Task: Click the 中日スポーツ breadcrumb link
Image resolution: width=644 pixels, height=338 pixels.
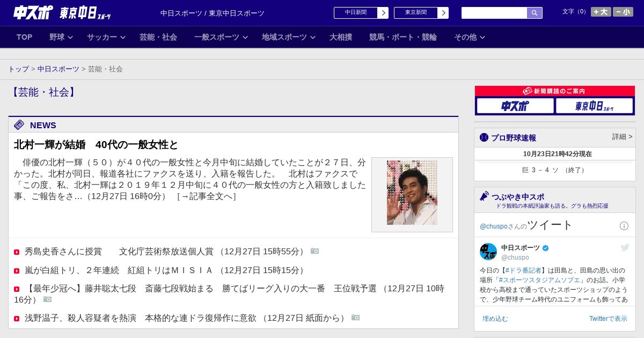Action: [x=58, y=69]
